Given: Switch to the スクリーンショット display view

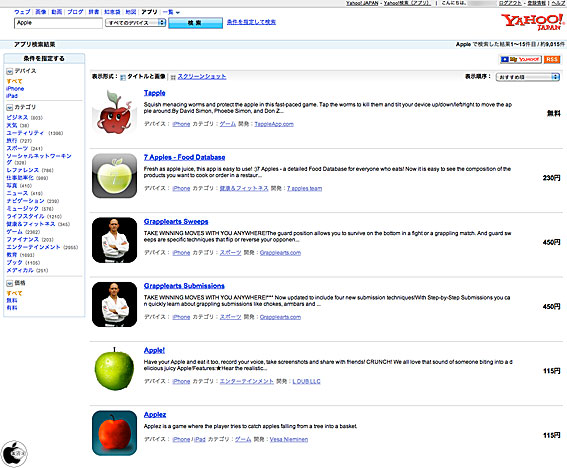Looking at the screenshot, I should click(x=202, y=77).
